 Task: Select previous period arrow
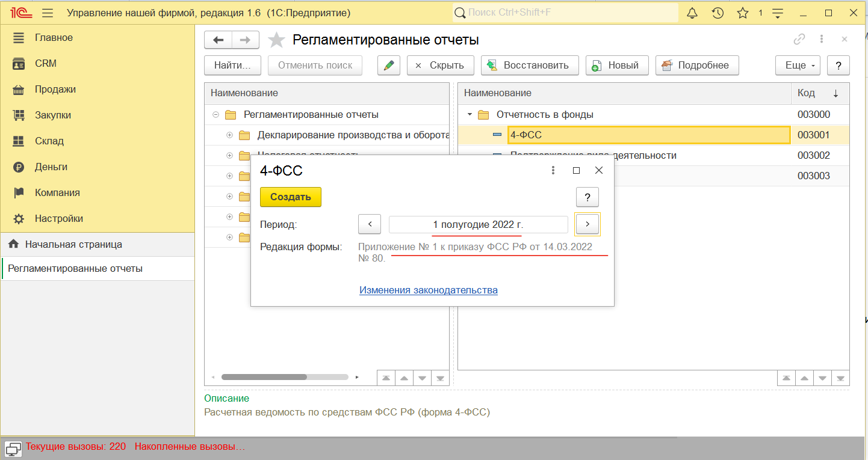click(x=370, y=225)
